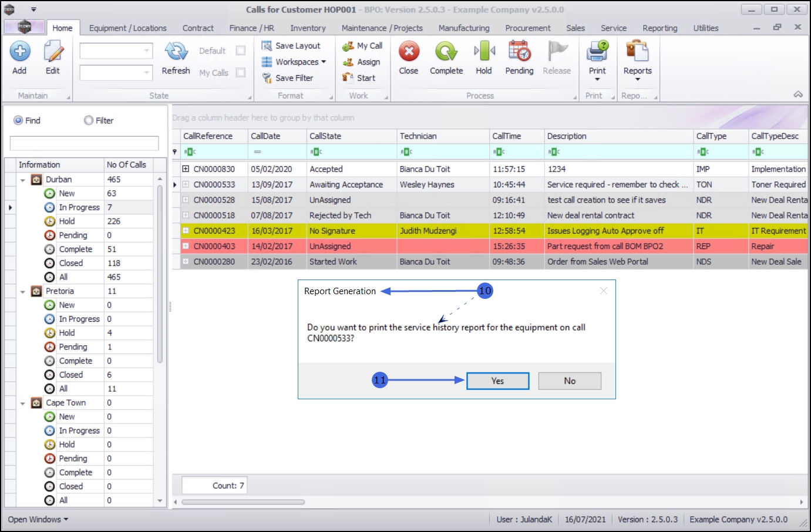Refresh the calls list
The image size is (811, 532).
click(176, 52)
